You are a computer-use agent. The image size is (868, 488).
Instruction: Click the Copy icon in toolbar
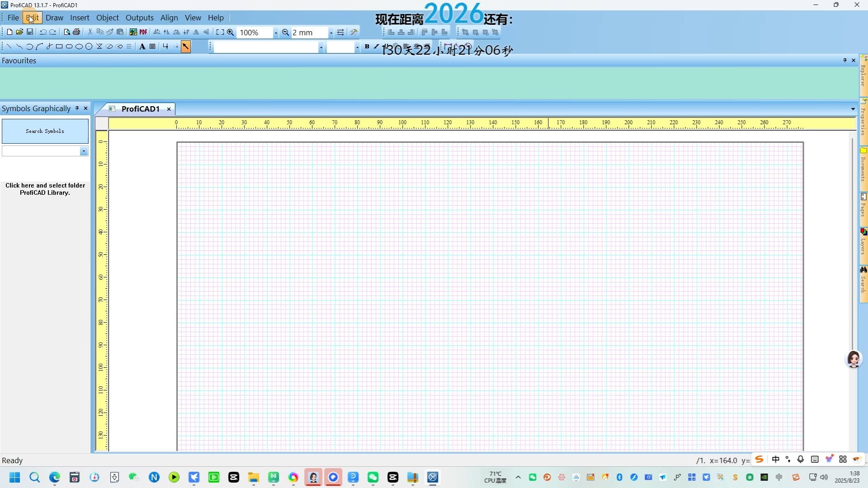pyautogui.click(x=100, y=32)
